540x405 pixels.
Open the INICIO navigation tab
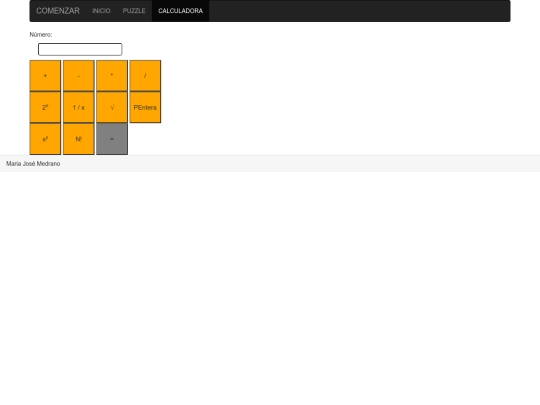(x=101, y=11)
